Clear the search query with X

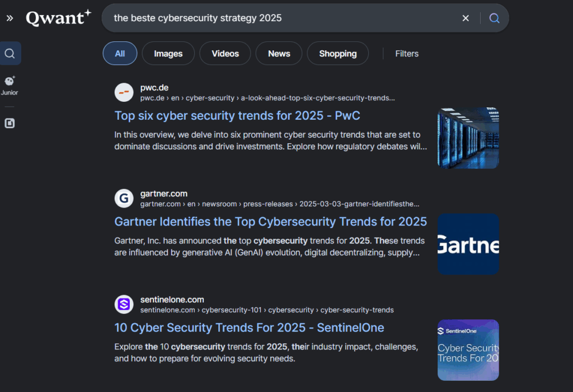click(x=466, y=18)
